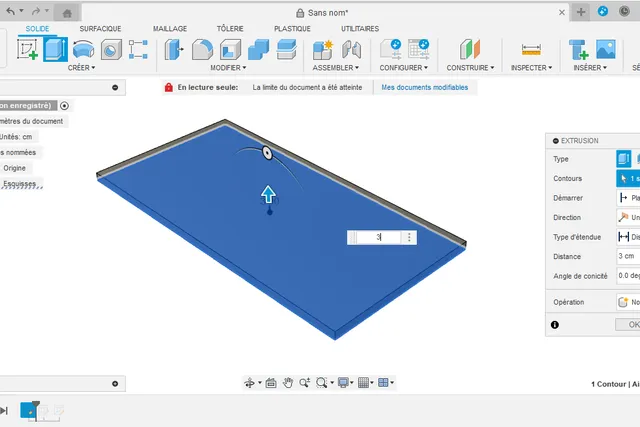The image size is (640, 427).
Task: Open the Type d'étendue dropdown
Action: [628, 237]
